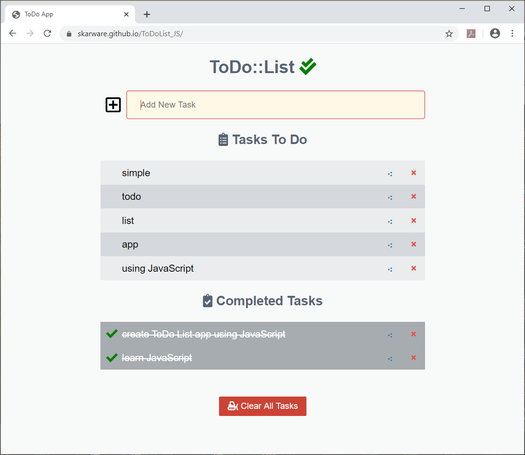Viewport: 525px width, 455px height.
Task: Click the browser forward arrow
Action: tap(30, 33)
